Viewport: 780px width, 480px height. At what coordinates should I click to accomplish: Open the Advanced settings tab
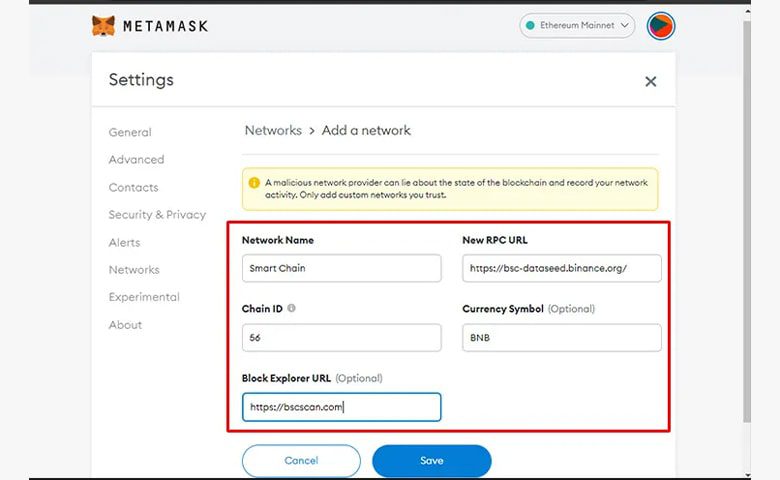136,160
